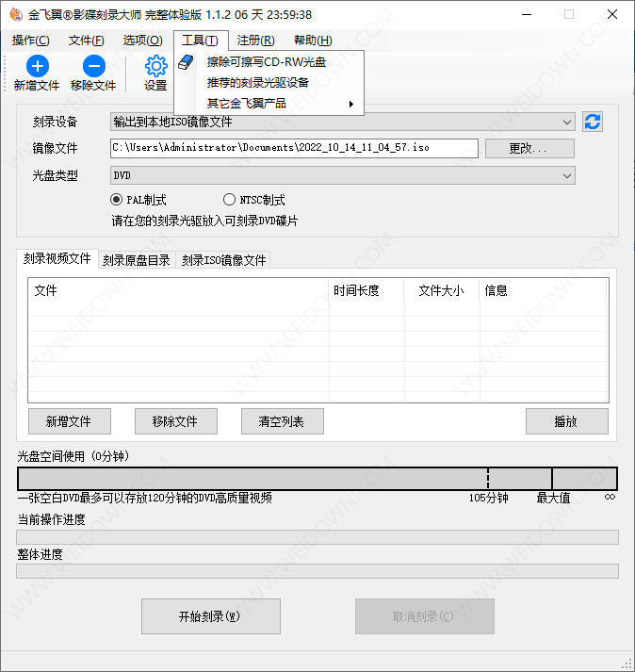Click the 文件 column header
The image size is (635, 672).
coord(179,290)
